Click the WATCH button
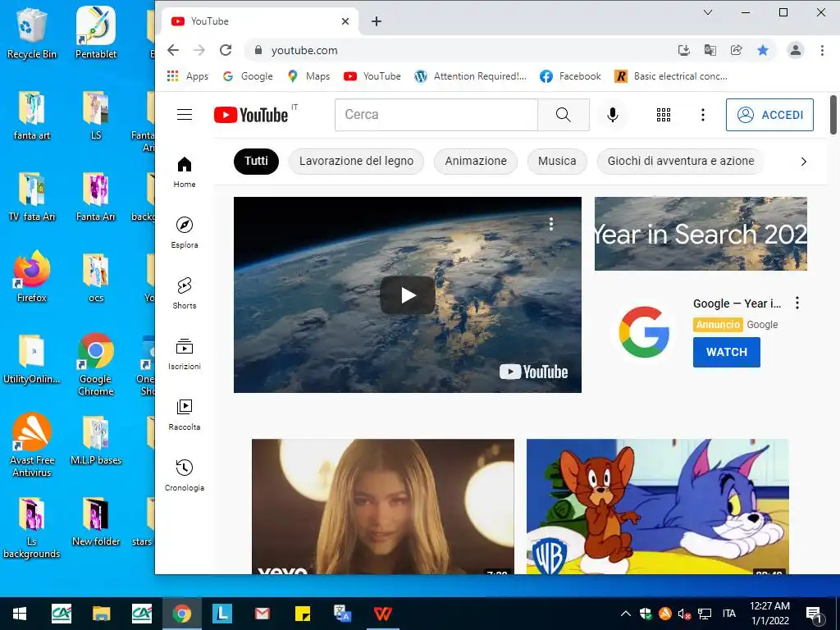Image resolution: width=840 pixels, height=630 pixels. (x=727, y=352)
